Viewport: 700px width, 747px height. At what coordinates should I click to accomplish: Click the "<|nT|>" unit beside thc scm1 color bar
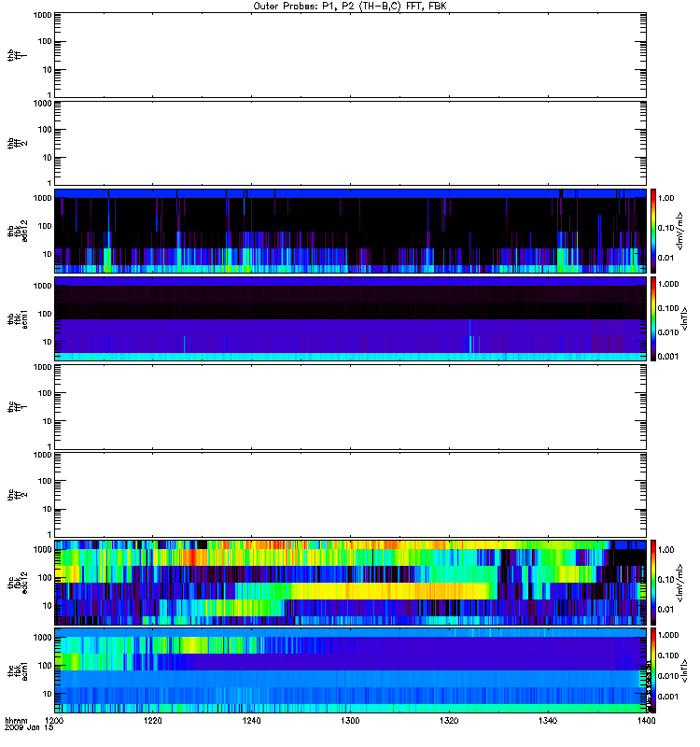[x=684, y=670]
